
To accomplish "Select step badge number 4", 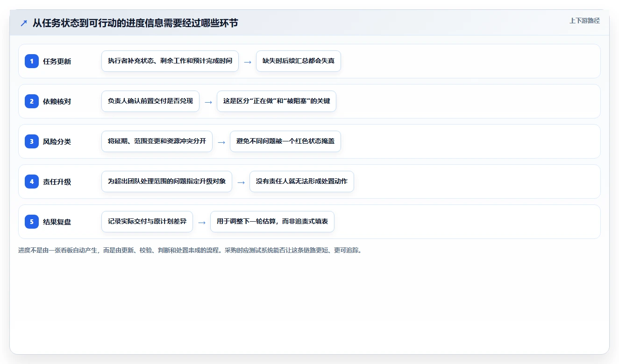I will (x=32, y=181).
